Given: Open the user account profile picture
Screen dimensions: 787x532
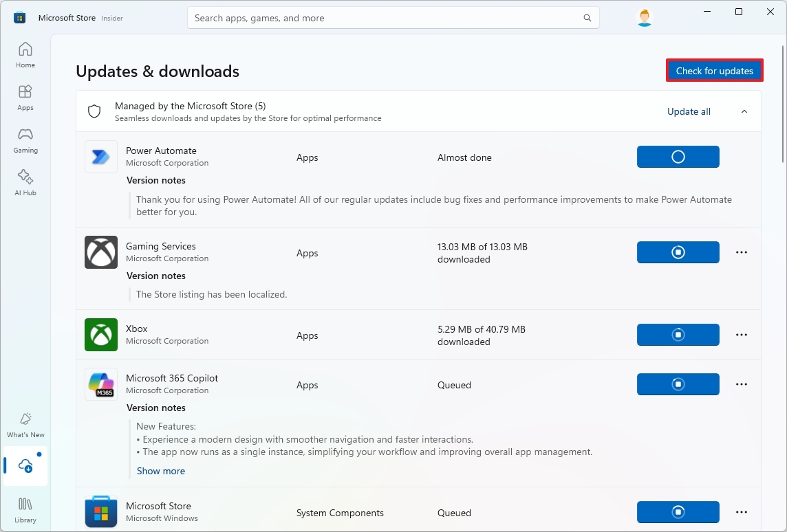Looking at the screenshot, I should coord(644,17).
